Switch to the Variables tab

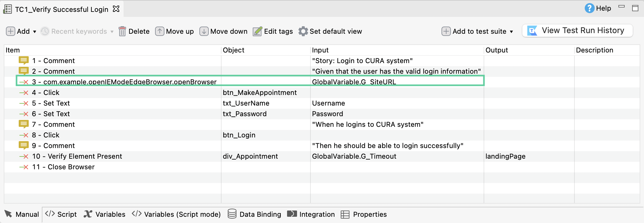(105, 214)
